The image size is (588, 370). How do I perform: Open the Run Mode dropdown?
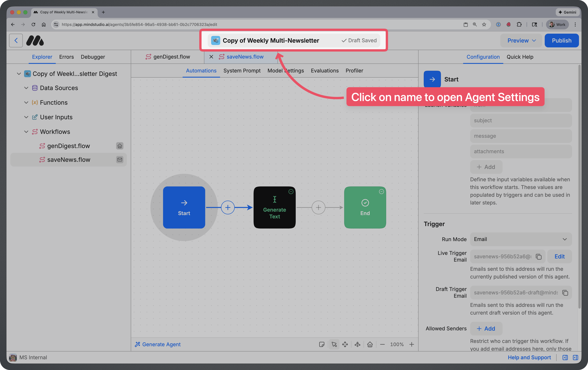tap(521, 239)
